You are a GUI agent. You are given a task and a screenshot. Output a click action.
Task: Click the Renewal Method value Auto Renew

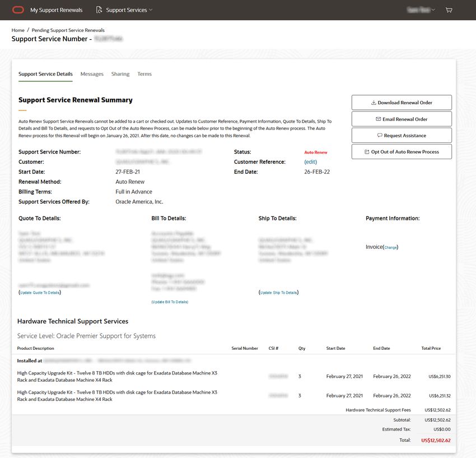130,182
